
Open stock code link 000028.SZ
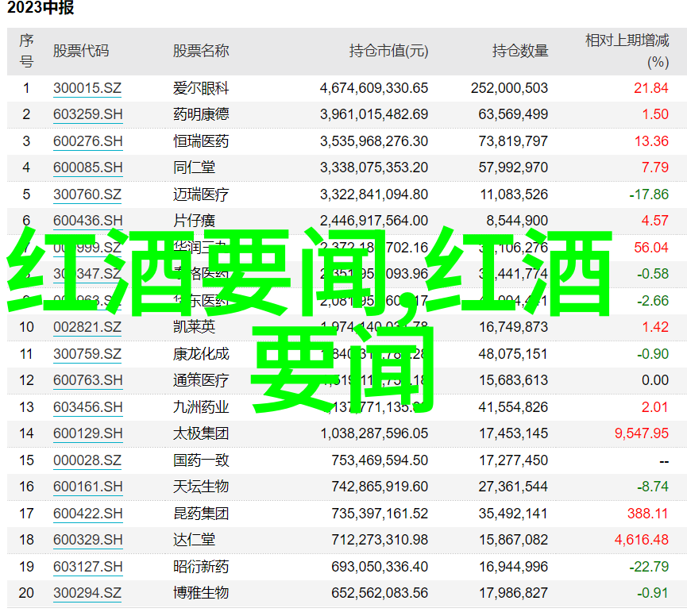(87, 460)
